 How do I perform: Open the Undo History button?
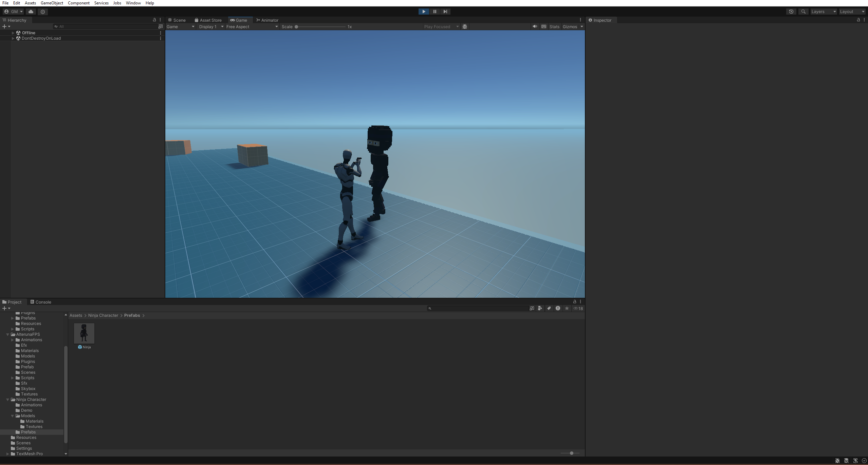791,12
